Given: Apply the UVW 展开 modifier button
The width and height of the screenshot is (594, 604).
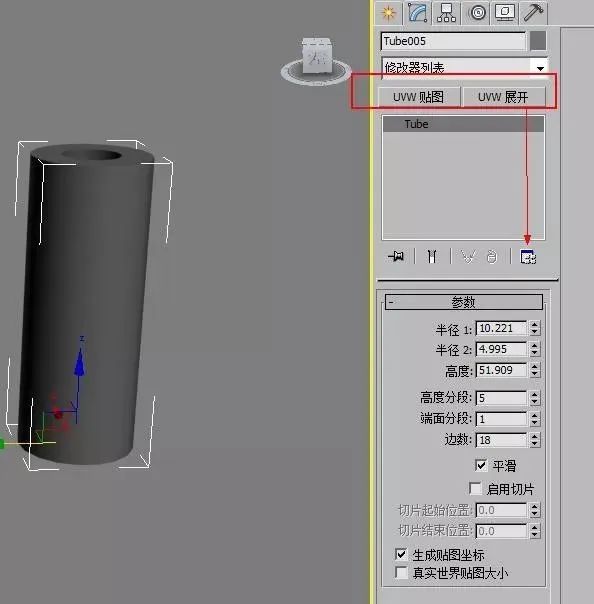Looking at the screenshot, I should click(503, 97).
